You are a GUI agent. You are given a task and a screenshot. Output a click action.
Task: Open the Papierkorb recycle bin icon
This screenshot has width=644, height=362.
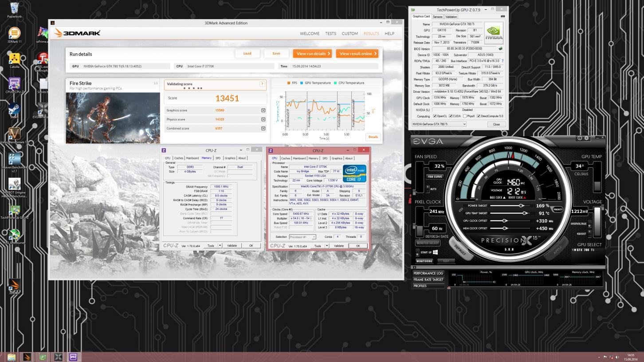[x=14, y=10]
